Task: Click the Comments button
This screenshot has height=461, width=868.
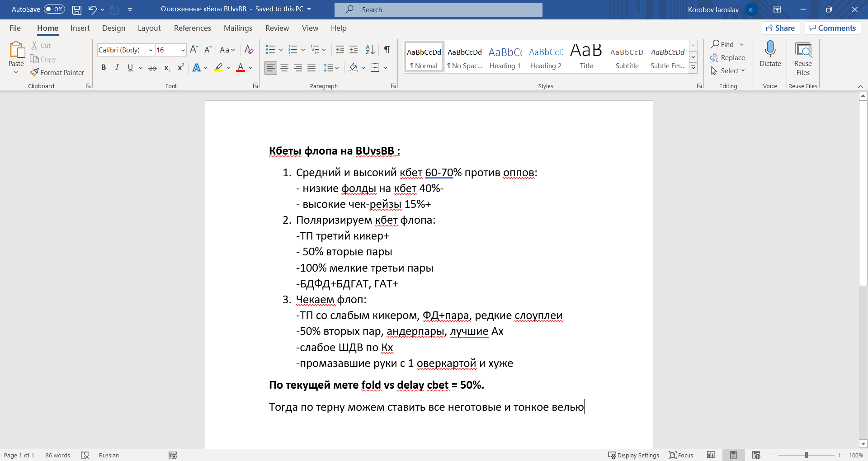Action: [833, 28]
